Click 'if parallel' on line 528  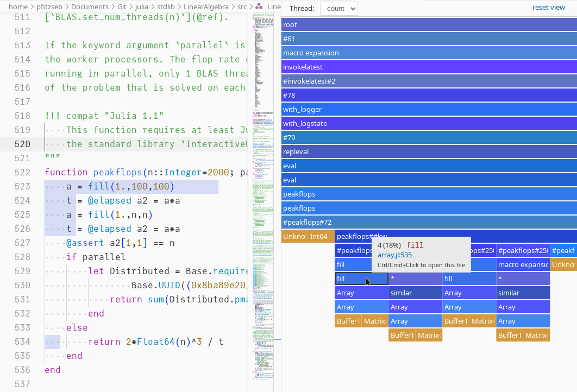click(x=96, y=257)
